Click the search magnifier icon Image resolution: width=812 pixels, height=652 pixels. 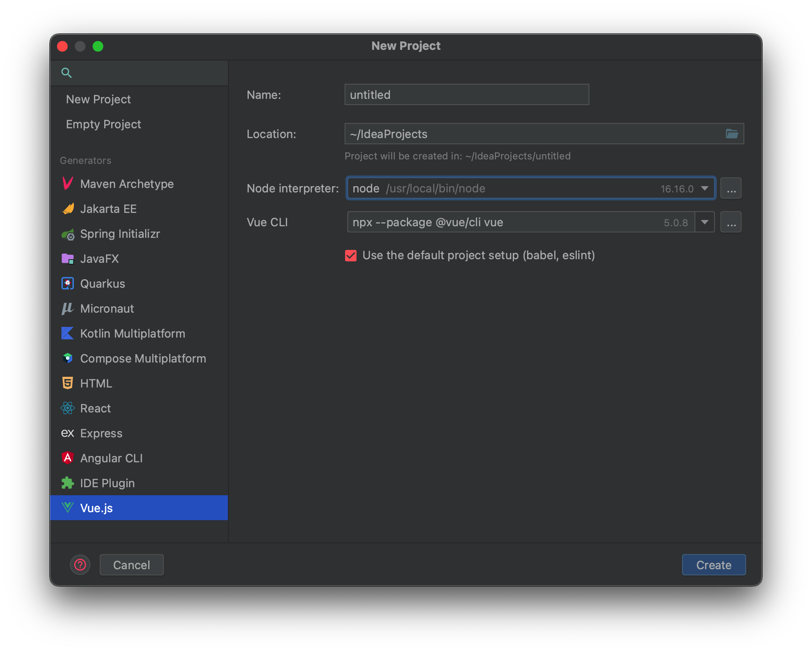[x=66, y=73]
